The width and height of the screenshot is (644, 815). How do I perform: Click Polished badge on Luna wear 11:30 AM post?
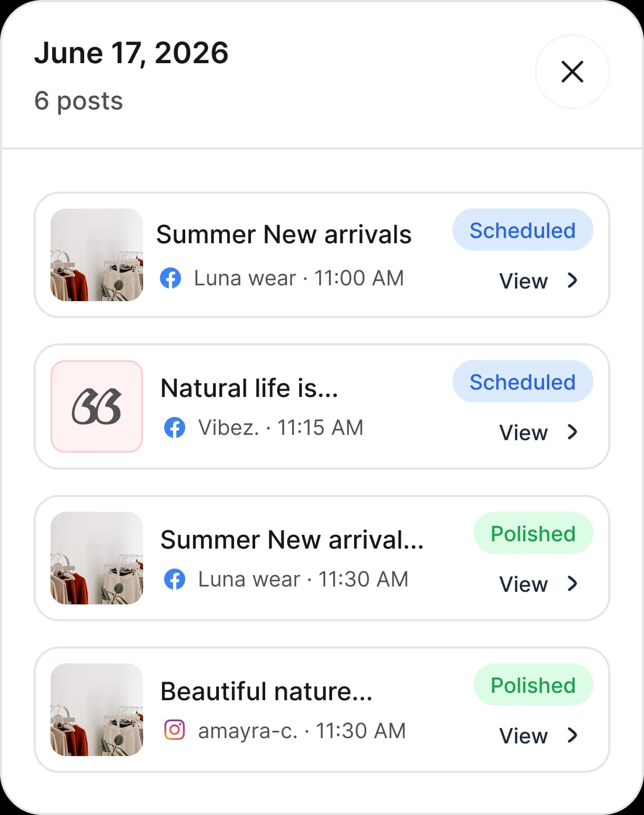[x=533, y=533]
